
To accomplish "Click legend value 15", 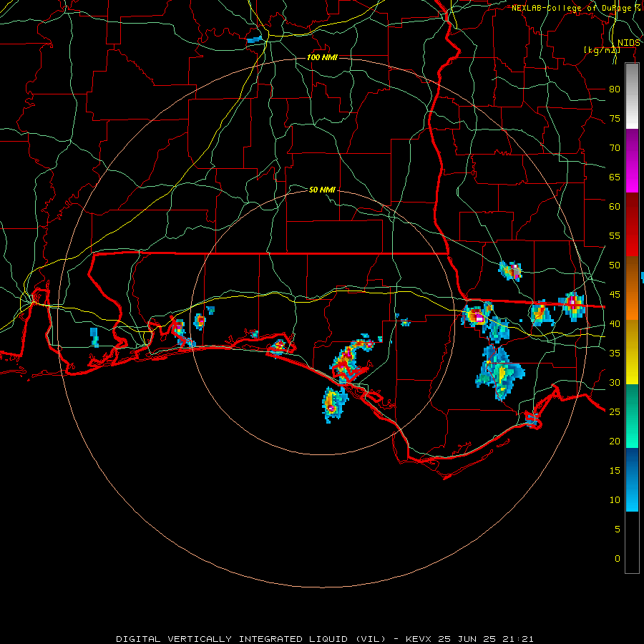I will [615, 470].
